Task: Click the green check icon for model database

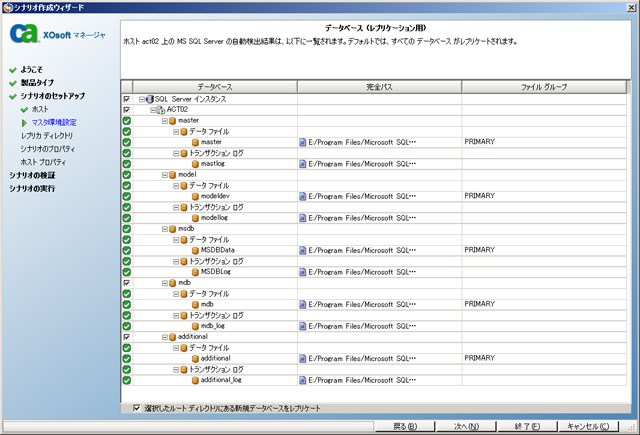Action: coord(127,175)
